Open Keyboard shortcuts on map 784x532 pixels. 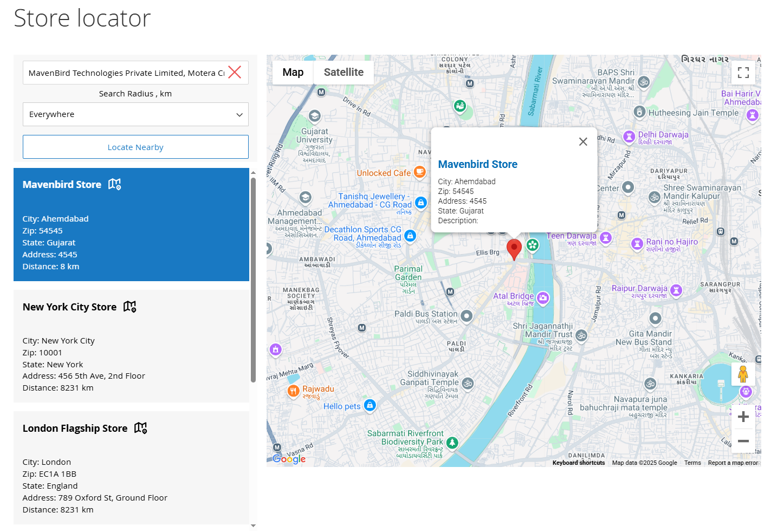tap(579, 463)
